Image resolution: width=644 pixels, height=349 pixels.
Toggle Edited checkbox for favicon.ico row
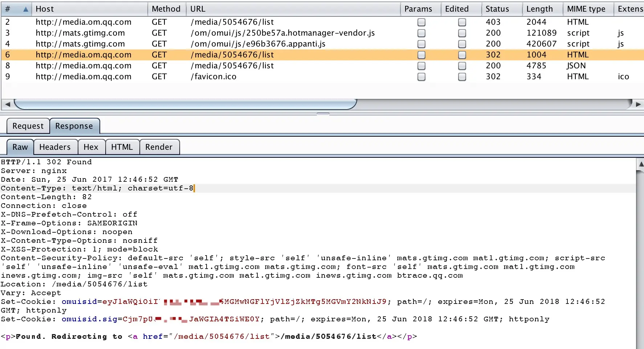click(x=462, y=77)
